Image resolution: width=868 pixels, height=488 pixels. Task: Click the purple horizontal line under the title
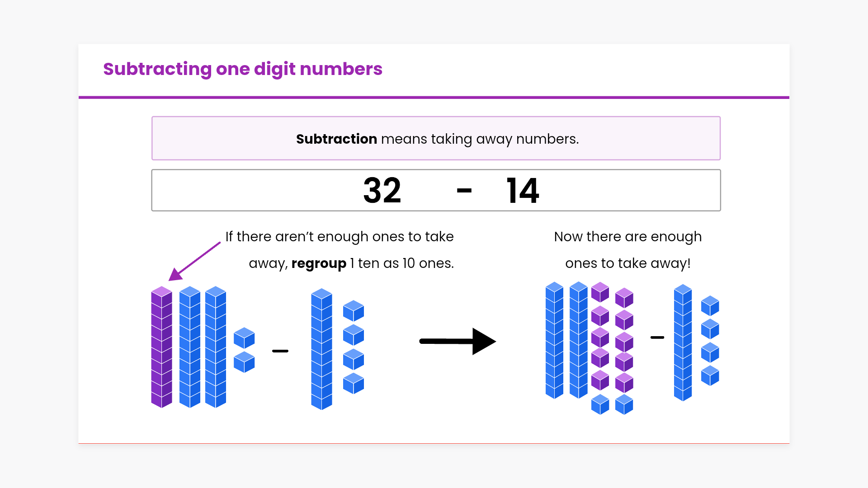[434, 97]
